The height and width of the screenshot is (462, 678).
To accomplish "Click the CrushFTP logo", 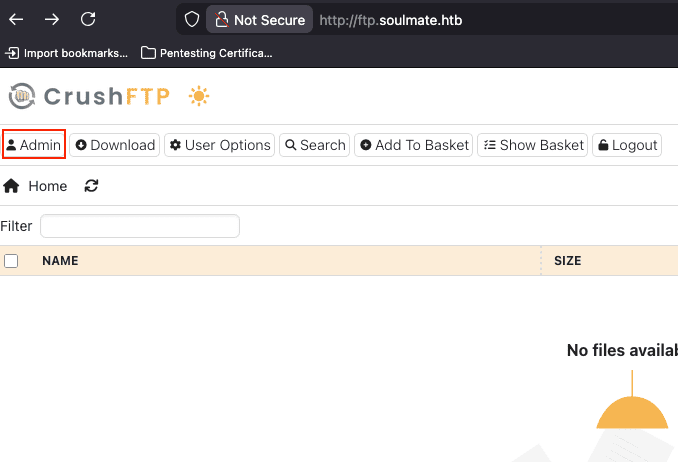I will (90, 97).
